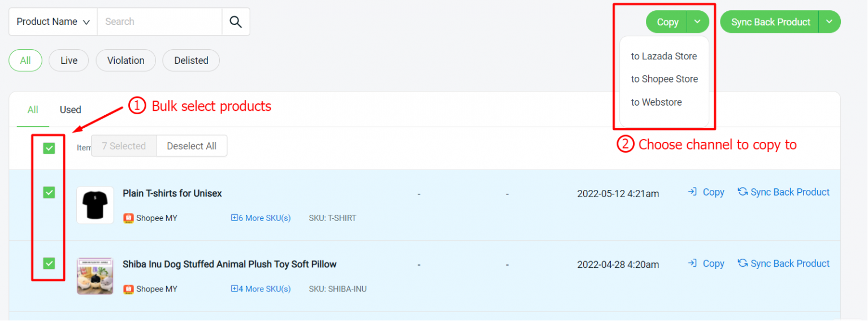Open the Sync Back Product dropdown arrow
Screen dimensions: 868x321
point(830,22)
